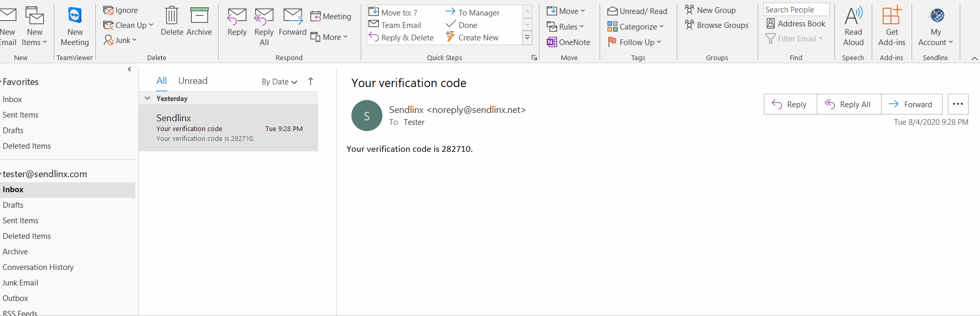The height and width of the screenshot is (316, 980).
Task: Send message to OneNote
Action: (x=569, y=42)
